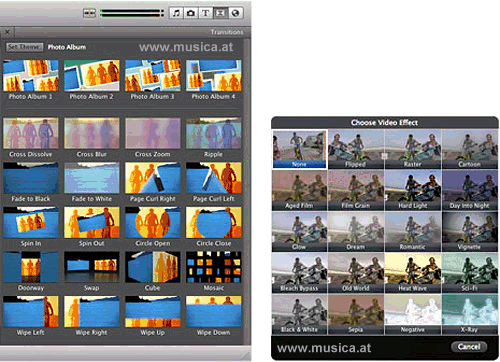Open the music and sound effects browser
Viewport: 500px width, 362px height.
(x=176, y=13)
